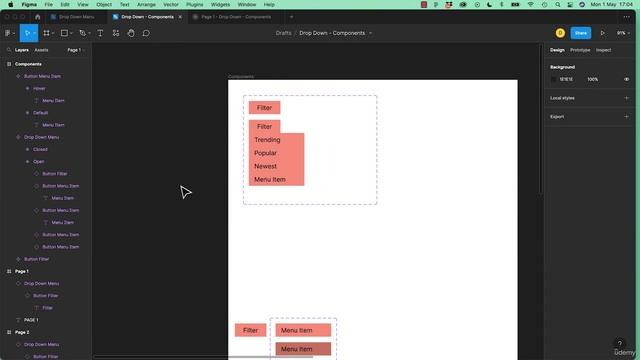Switch to Page 1 - Drop Down file tab
640x360 pixels.
[x=236, y=17]
